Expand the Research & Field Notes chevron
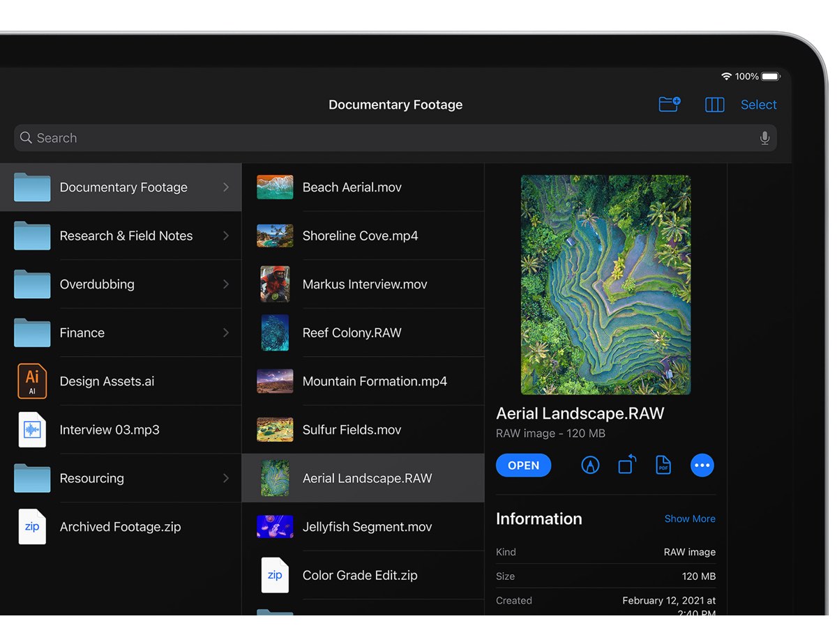This screenshot has width=837, height=644. click(226, 236)
